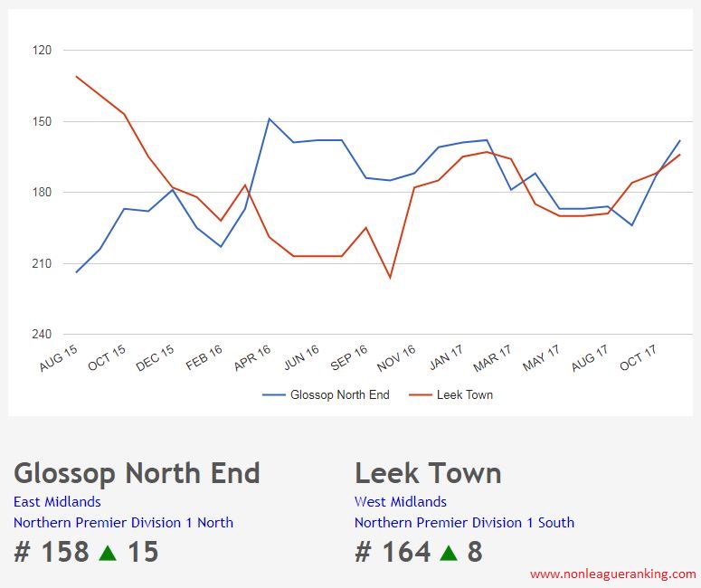
Task: Click the red legend line swatch
Action: (421, 394)
